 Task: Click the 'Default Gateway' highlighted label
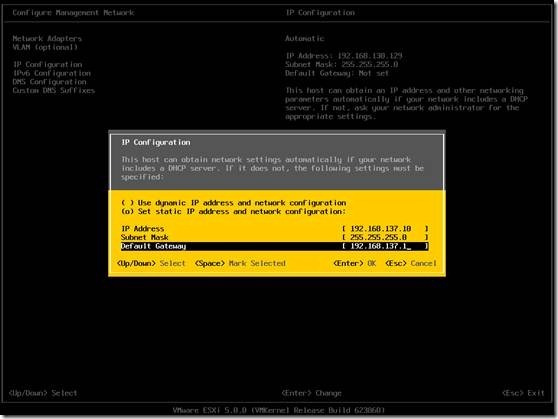(x=153, y=246)
